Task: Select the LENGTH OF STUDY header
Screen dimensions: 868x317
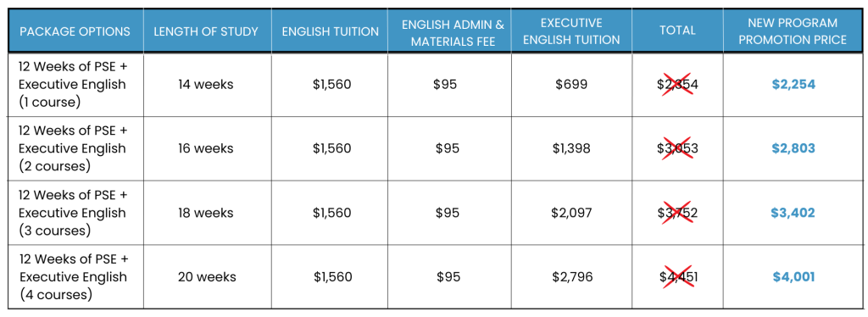Action: tap(207, 31)
